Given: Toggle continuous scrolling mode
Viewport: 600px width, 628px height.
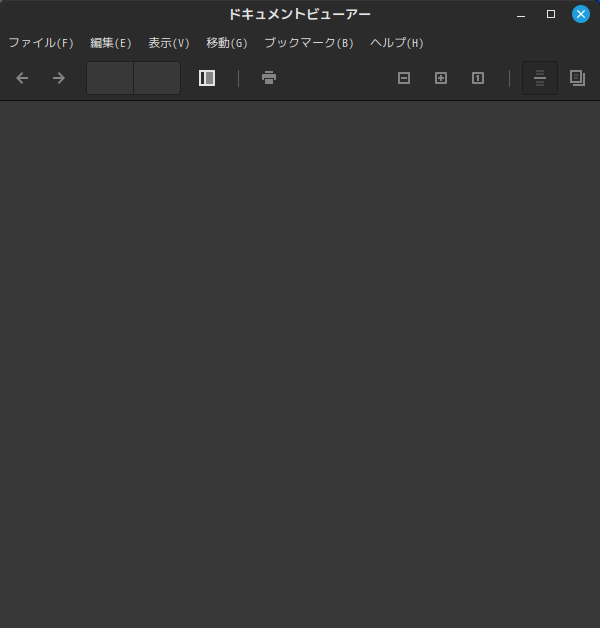Looking at the screenshot, I should point(540,78).
